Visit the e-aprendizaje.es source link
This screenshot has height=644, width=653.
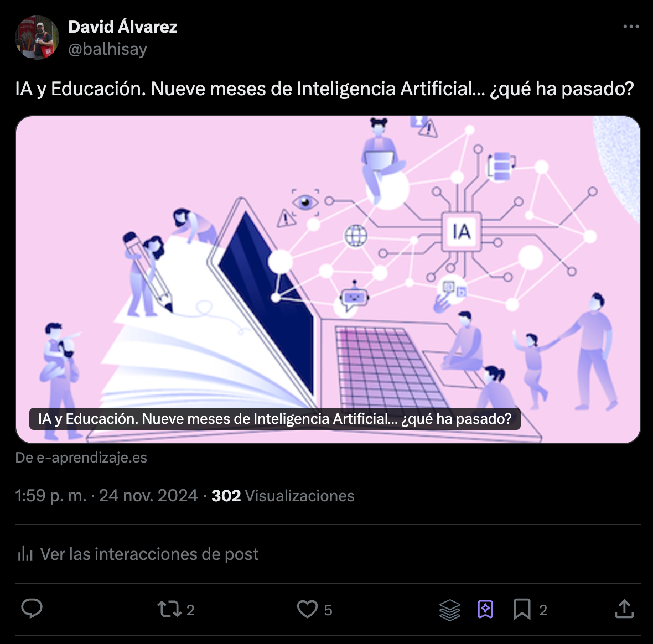coord(81,458)
